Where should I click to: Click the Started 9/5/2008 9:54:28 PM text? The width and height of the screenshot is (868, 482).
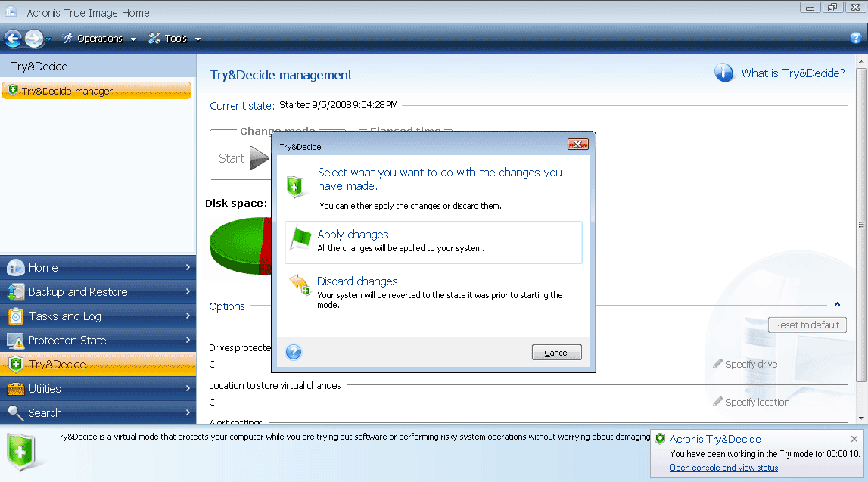point(338,104)
